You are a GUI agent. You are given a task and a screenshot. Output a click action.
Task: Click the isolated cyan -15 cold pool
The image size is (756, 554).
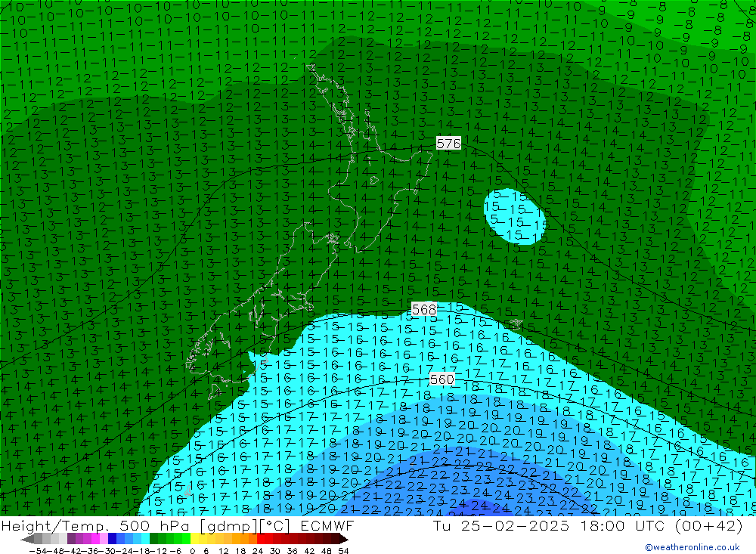[514, 216]
